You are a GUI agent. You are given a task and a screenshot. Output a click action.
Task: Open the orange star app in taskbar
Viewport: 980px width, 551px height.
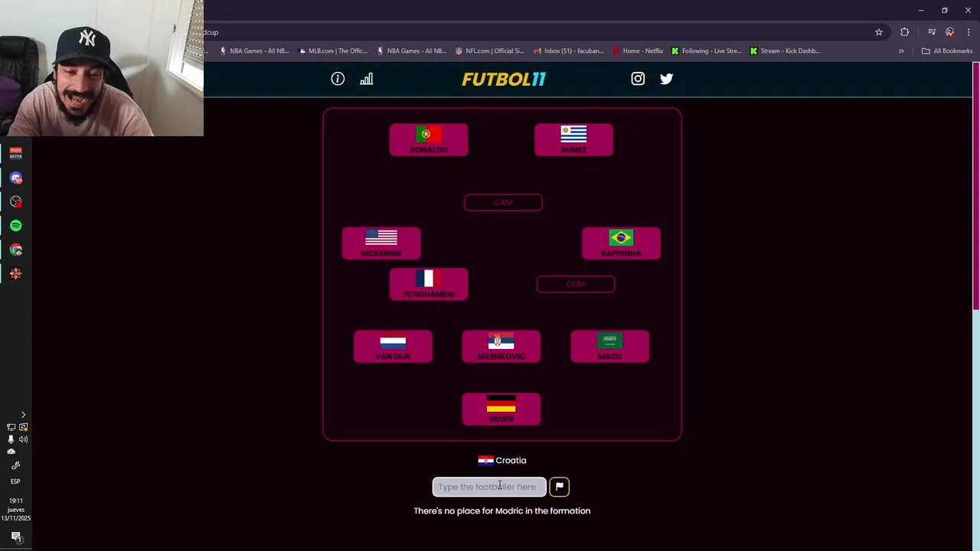pos(16,273)
